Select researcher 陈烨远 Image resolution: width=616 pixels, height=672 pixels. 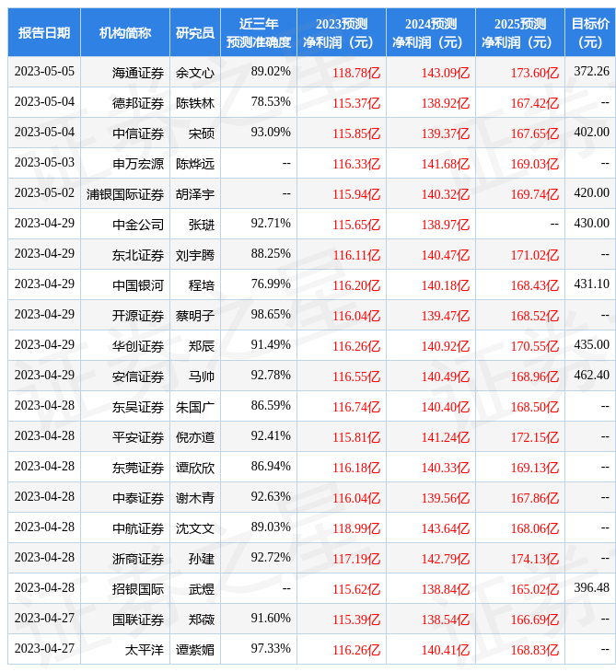click(x=195, y=164)
